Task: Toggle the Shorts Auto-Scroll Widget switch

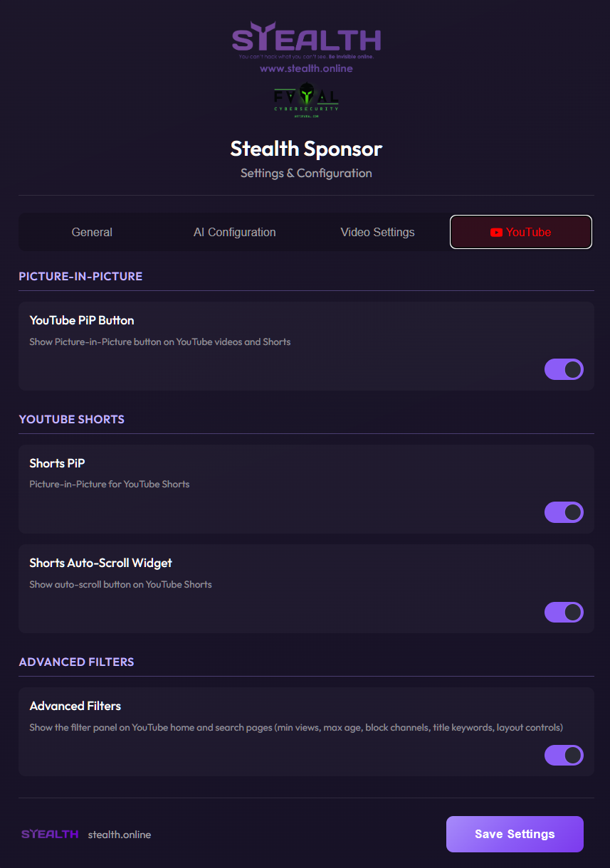Action: tap(564, 612)
